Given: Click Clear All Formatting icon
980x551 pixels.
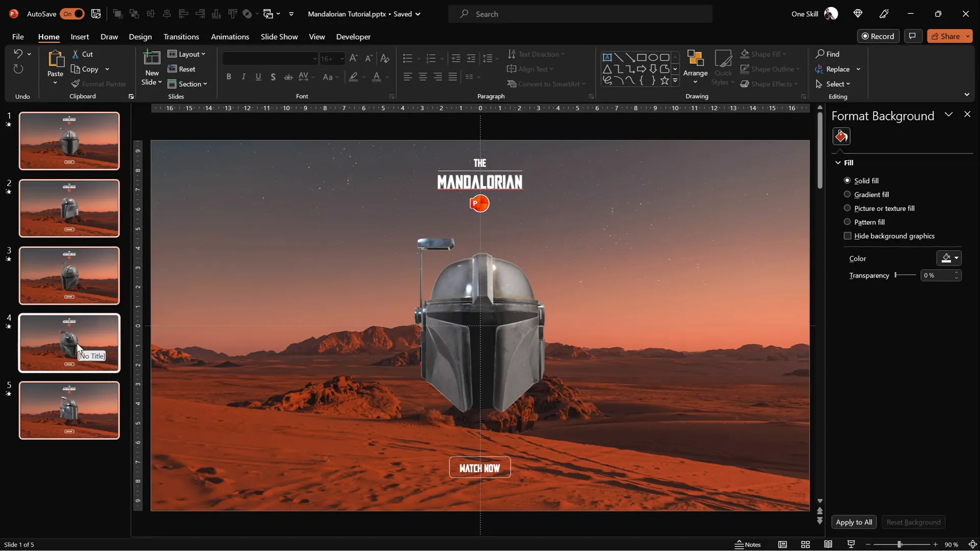Looking at the screenshot, I should [385, 58].
